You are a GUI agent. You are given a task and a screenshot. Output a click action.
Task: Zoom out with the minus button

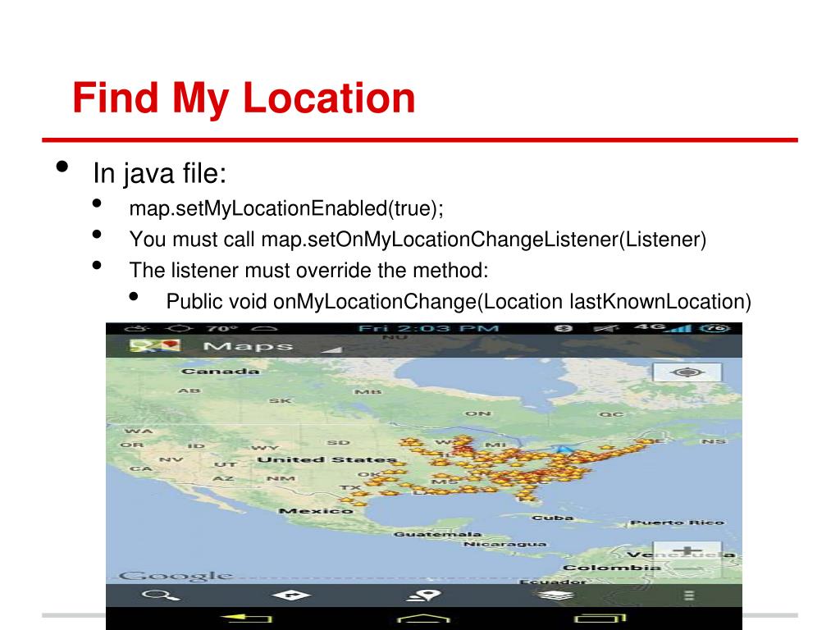coord(687,568)
